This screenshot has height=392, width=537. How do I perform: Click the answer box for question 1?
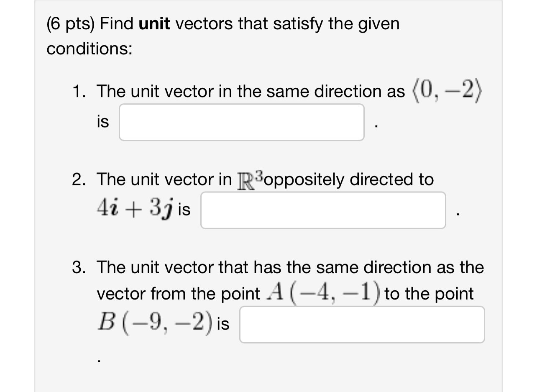pos(242,122)
